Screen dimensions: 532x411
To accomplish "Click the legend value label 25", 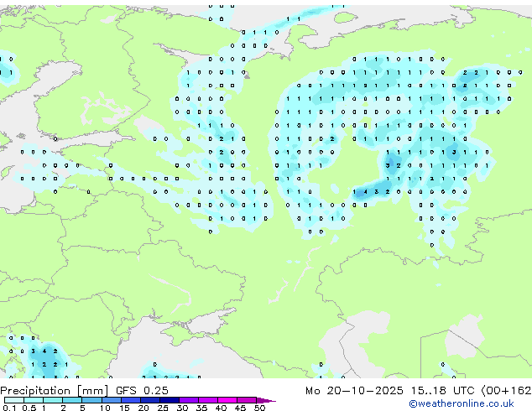I will tap(163, 408).
